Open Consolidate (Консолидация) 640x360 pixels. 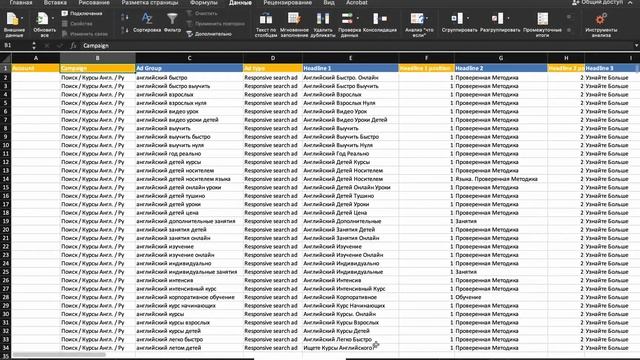tap(380, 22)
